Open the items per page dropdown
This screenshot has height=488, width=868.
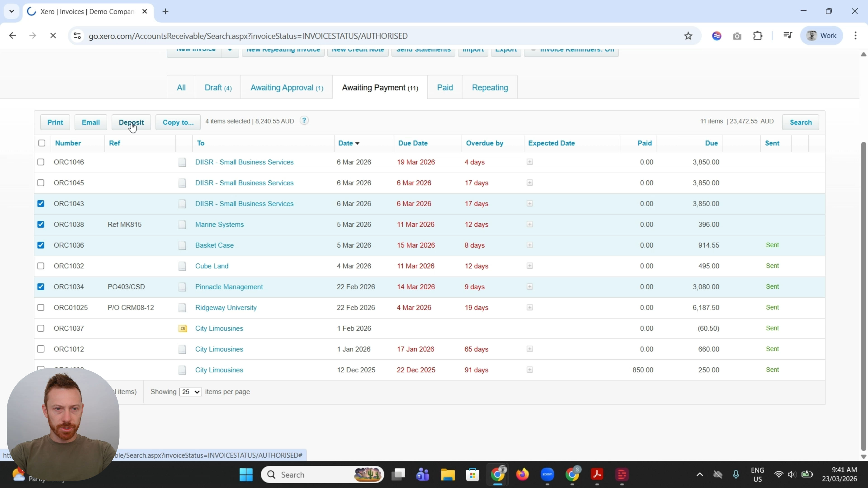[x=191, y=392]
